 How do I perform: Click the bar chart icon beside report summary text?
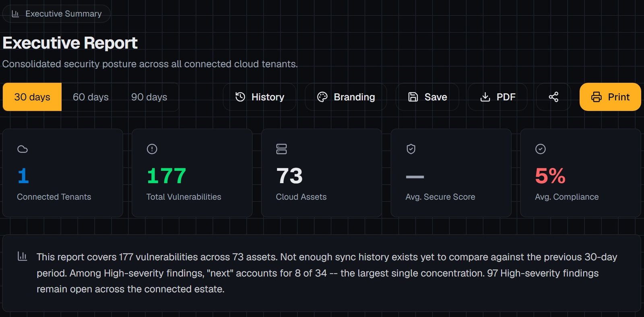pos(23,256)
